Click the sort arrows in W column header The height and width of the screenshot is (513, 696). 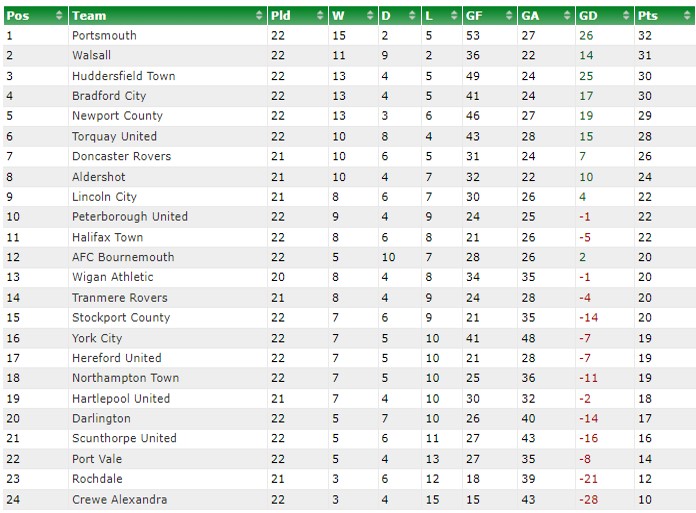[x=370, y=16]
